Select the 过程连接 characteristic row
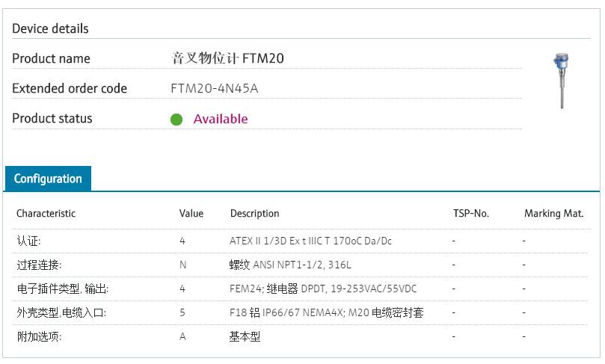Image resolution: width=605 pixels, height=364 pixels. pos(40,265)
